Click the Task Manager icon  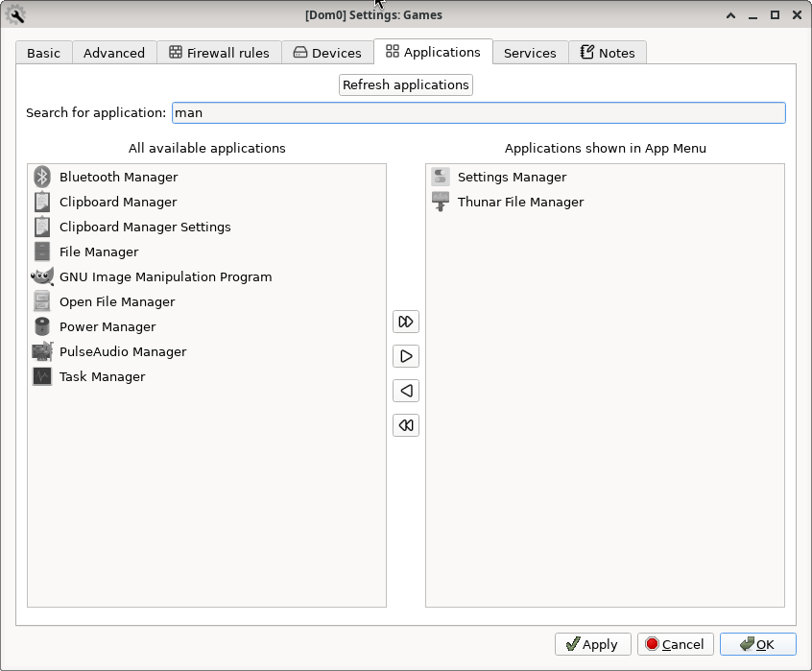click(42, 376)
